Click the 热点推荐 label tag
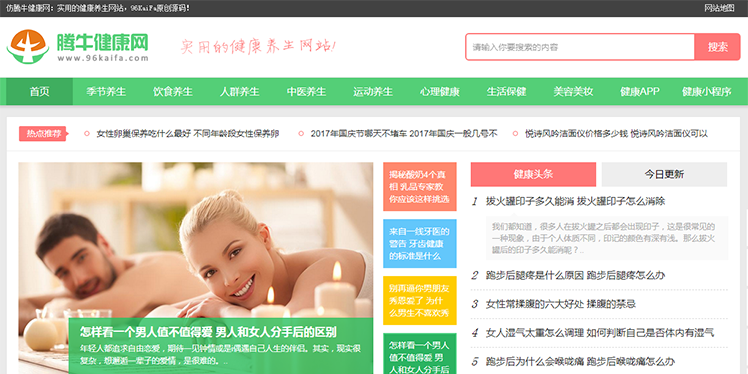This screenshot has width=748, height=374. (x=43, y=134)
